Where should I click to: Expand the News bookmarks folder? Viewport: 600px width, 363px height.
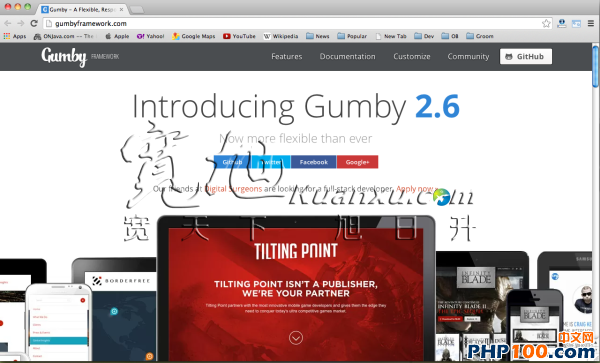tap(318, 36)
